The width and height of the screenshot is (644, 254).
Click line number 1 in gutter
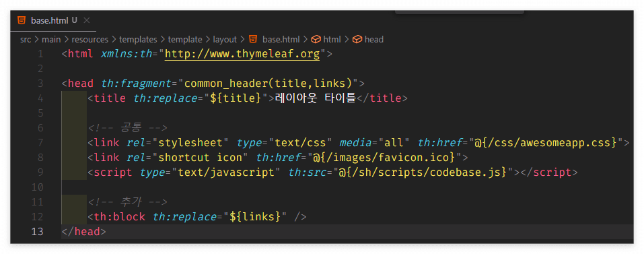click(40, 54)
